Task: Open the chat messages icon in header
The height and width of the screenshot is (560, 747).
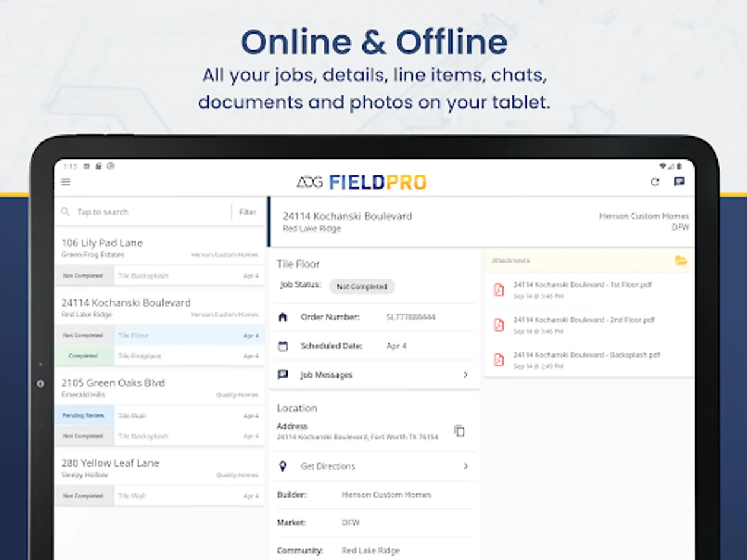Action: tap(679, 182)
